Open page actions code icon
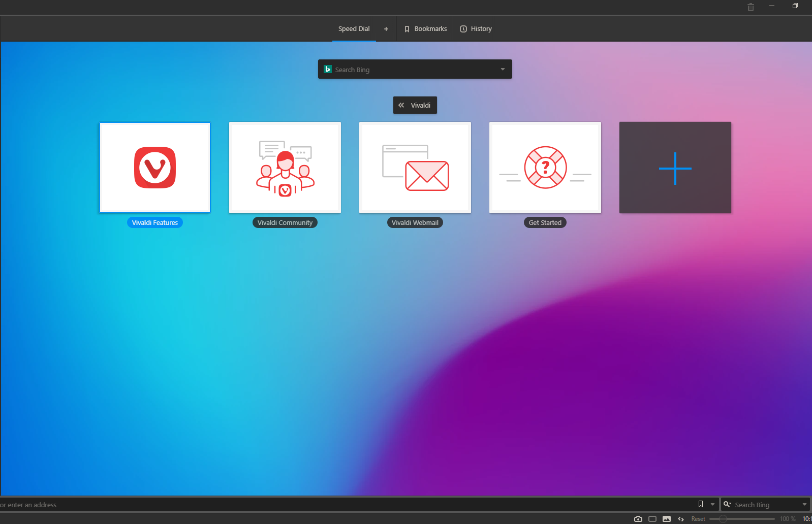The image size is (812, 524). tap(681, 519)
